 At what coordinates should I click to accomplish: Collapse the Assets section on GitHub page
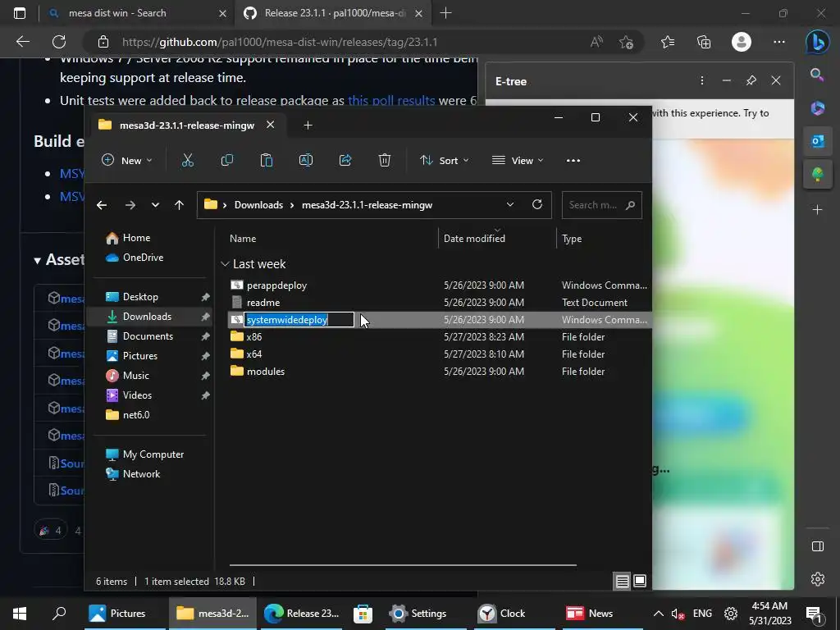(37, 261)
